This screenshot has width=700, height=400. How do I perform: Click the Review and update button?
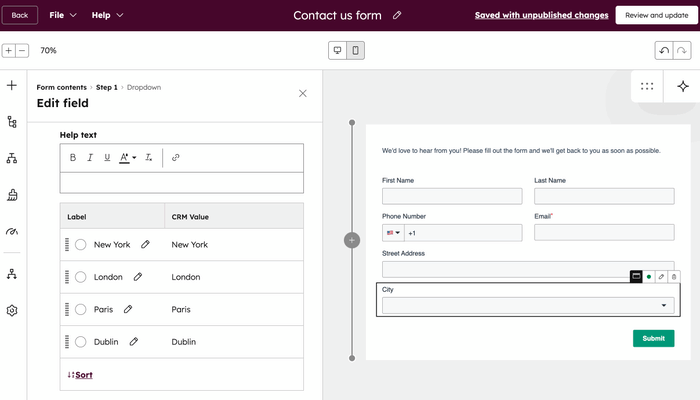point(655,15)
